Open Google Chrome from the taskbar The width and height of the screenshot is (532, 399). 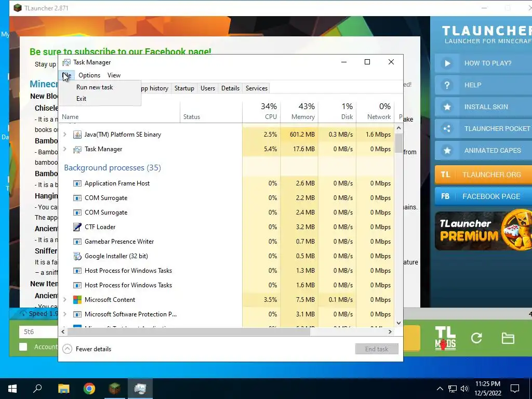(89, 389)
